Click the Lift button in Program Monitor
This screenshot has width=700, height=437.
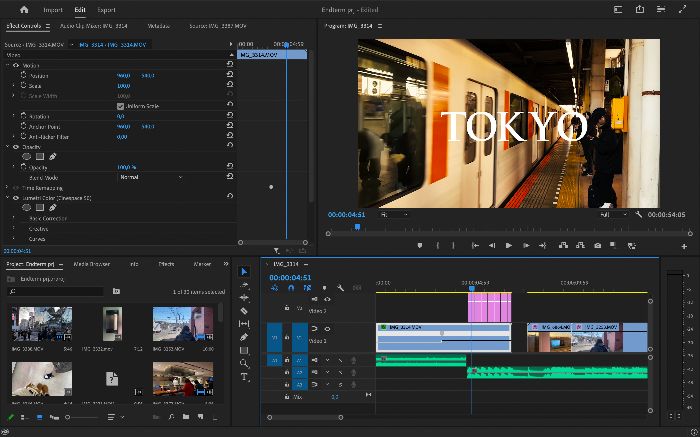(x=563, y=246)
